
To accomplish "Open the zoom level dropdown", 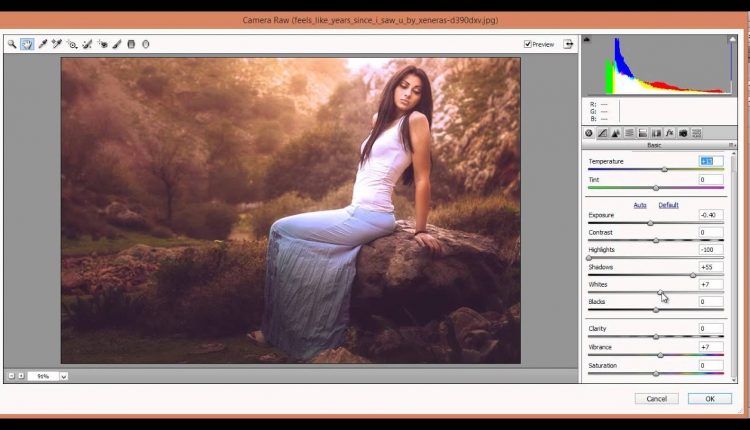I will click(x=63, y=376).
